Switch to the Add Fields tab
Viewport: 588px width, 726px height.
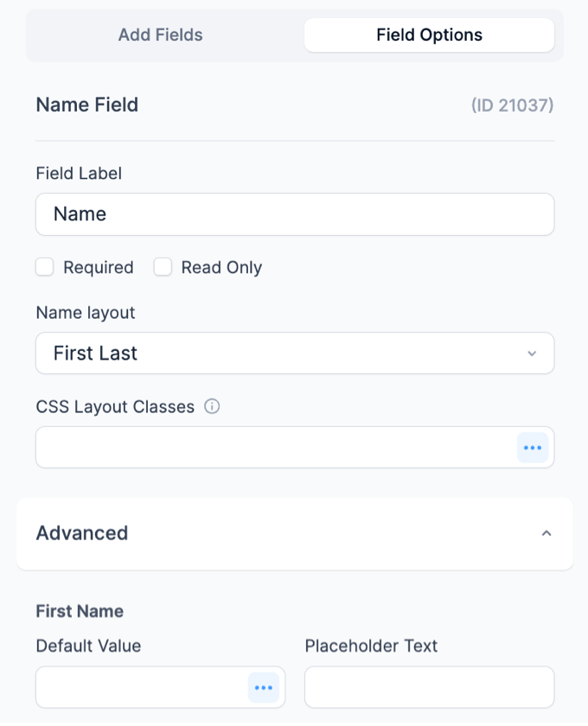[x=160, y=35]
